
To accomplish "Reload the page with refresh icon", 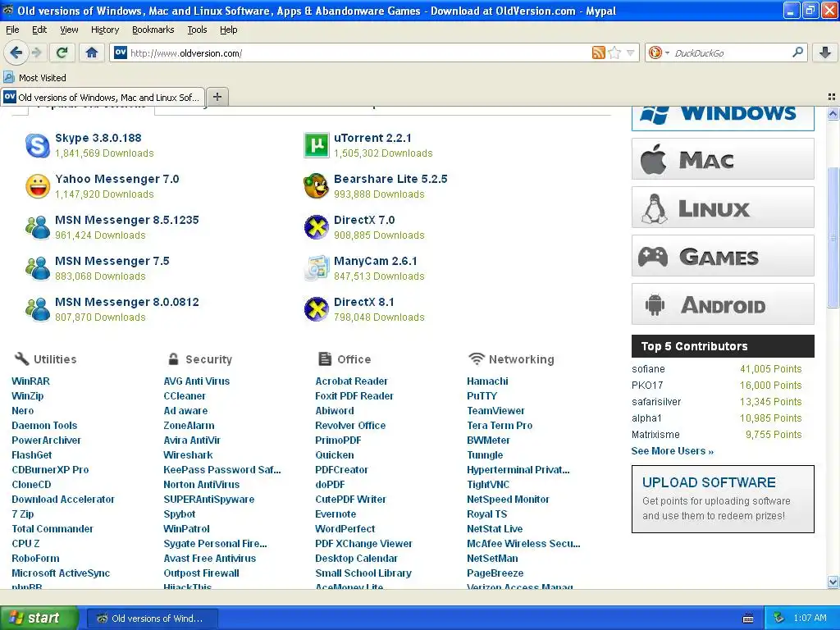I will point(62,52).
